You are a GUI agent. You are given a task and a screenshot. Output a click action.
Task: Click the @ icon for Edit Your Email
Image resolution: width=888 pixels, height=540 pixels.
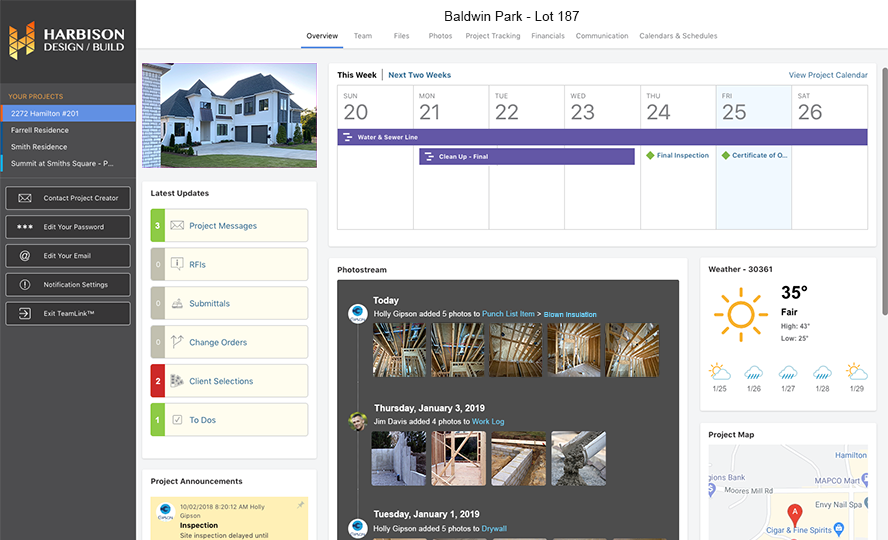click(x=25, y=256)
